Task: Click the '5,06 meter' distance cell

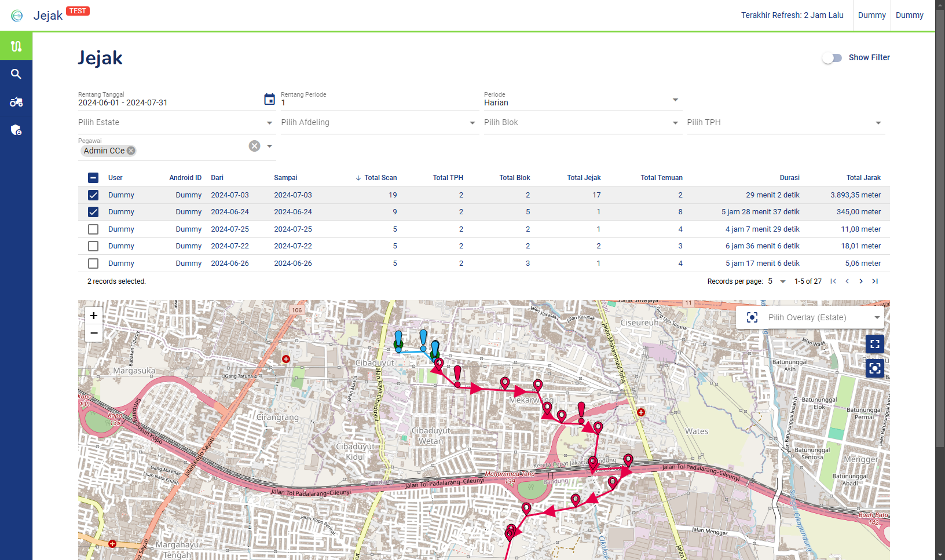Action: (863, 263)
